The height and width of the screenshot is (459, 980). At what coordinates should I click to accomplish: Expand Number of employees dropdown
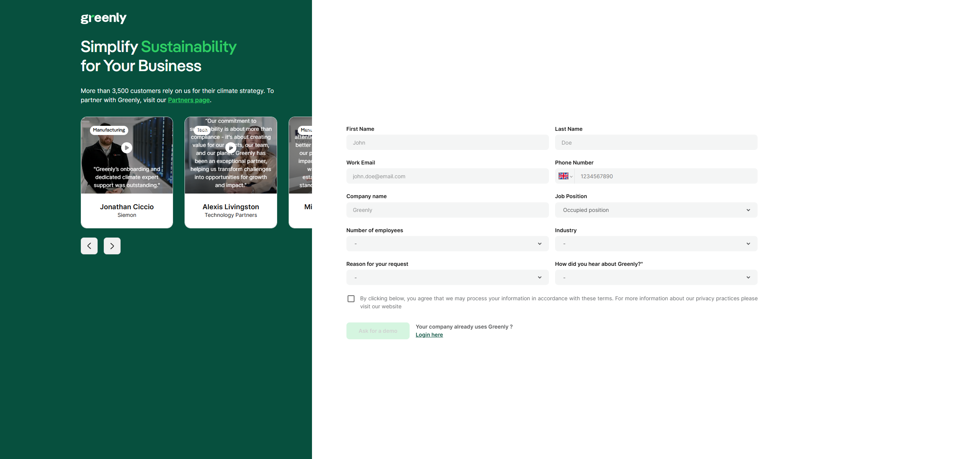click(448, 244)
